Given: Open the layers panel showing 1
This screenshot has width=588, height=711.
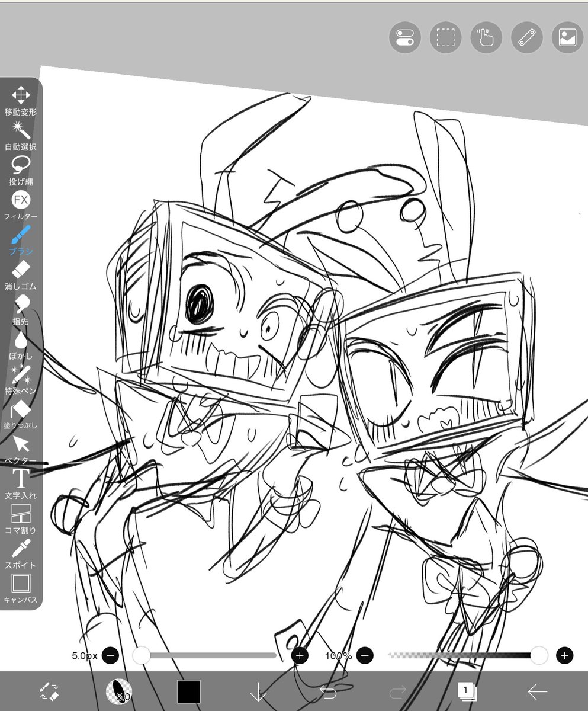Looking at the screenshot, I should click(x=467, y=691).
